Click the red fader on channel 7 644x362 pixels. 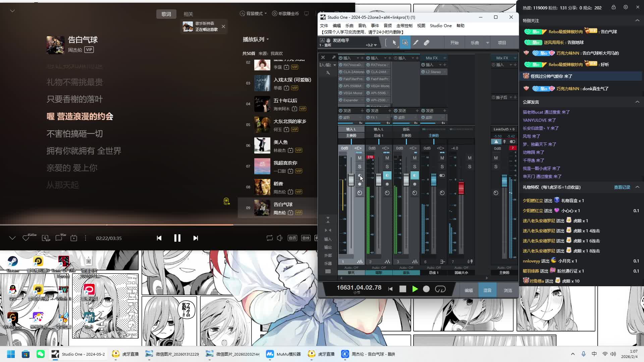click(x=461, y=188)
